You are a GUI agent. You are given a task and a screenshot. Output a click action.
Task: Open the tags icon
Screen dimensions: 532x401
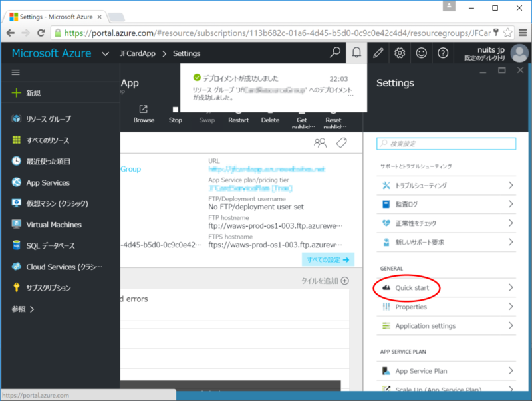coord(341,143)
